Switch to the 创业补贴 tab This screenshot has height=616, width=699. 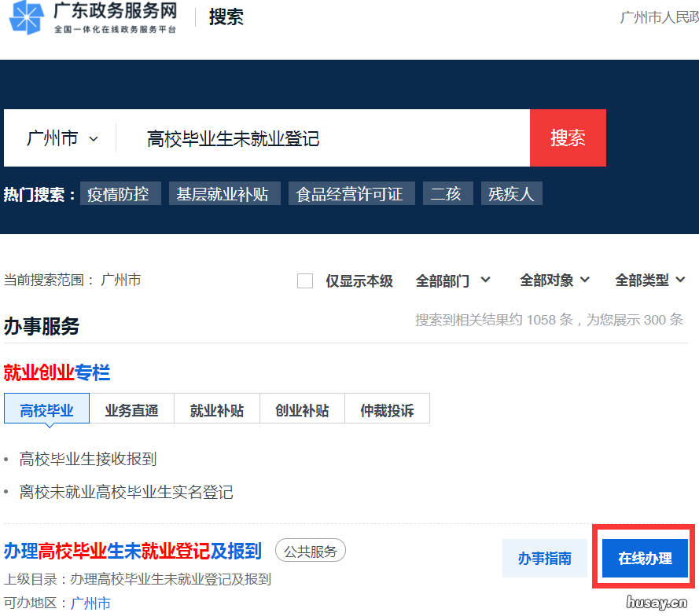click(302, 409)
